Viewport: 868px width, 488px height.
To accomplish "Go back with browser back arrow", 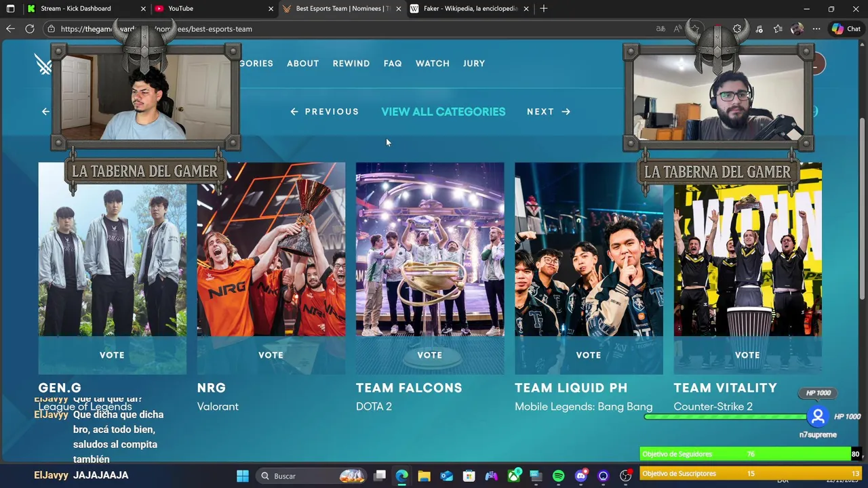I will (x=10, y=28).
